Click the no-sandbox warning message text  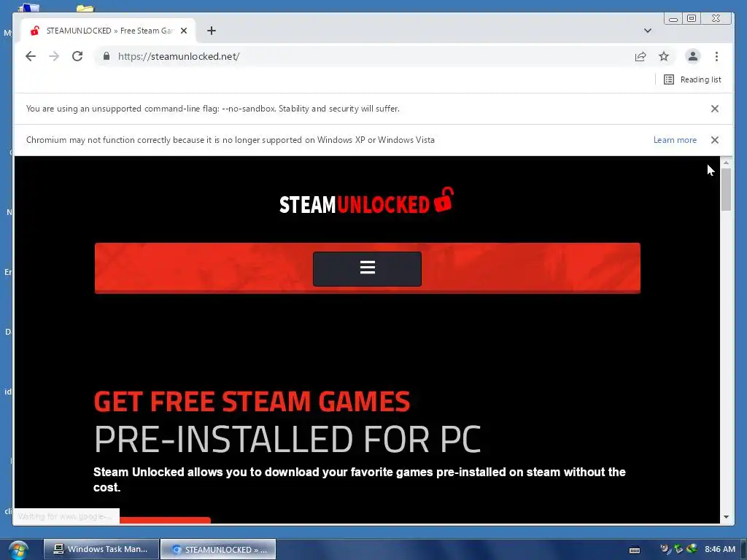pos(212,109)
